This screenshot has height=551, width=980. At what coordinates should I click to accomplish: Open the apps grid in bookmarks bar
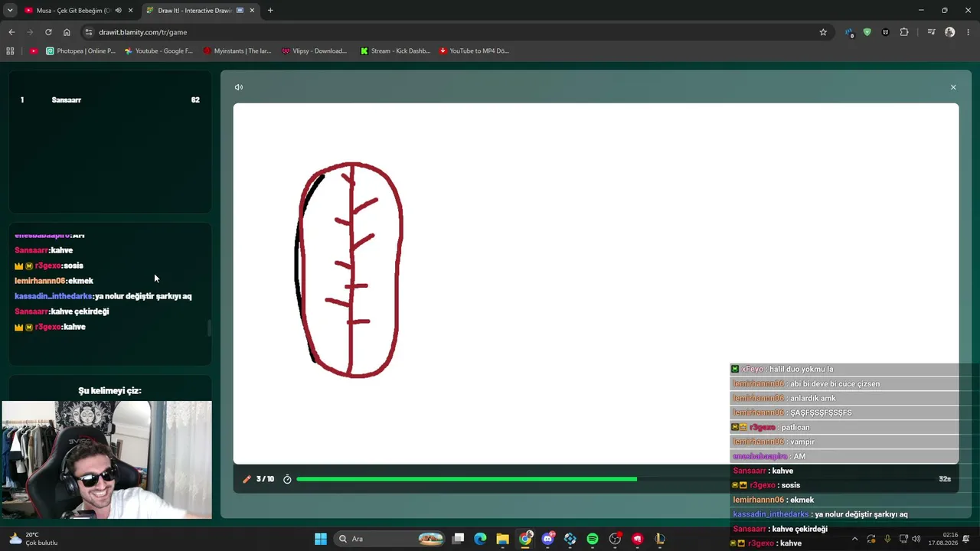click(x=10, y=51)
